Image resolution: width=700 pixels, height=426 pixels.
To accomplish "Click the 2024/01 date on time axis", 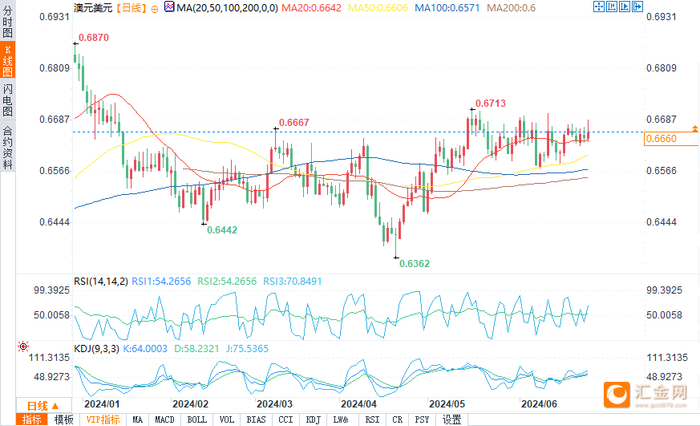I will (102, 404).
